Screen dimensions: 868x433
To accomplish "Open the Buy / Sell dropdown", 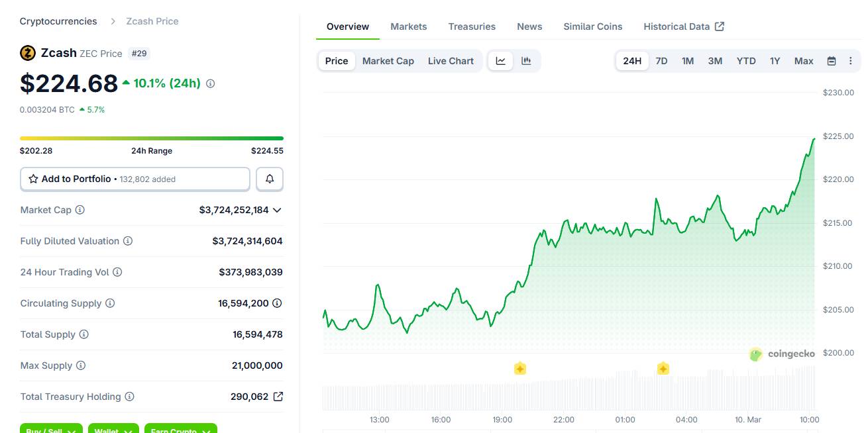I will point(51,430).
